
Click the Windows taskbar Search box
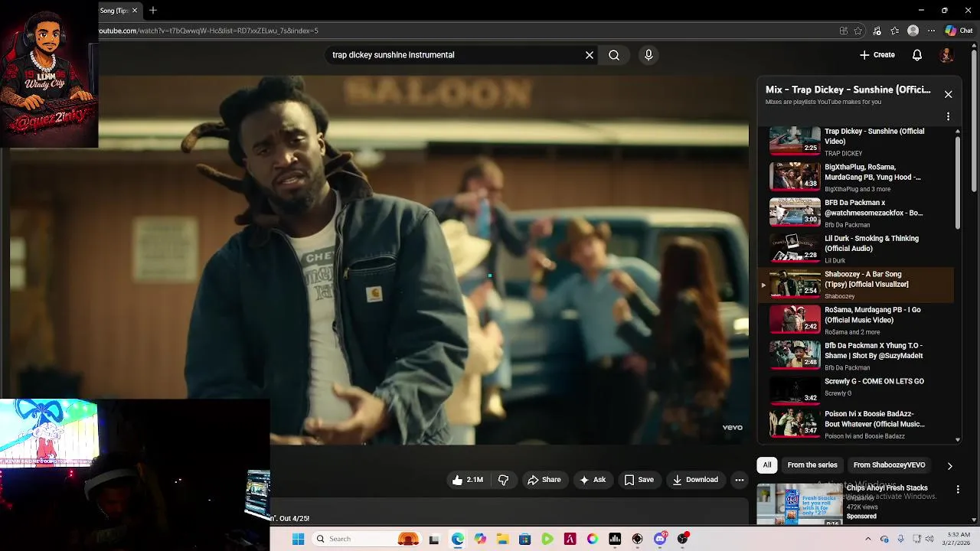click(354, 539)
